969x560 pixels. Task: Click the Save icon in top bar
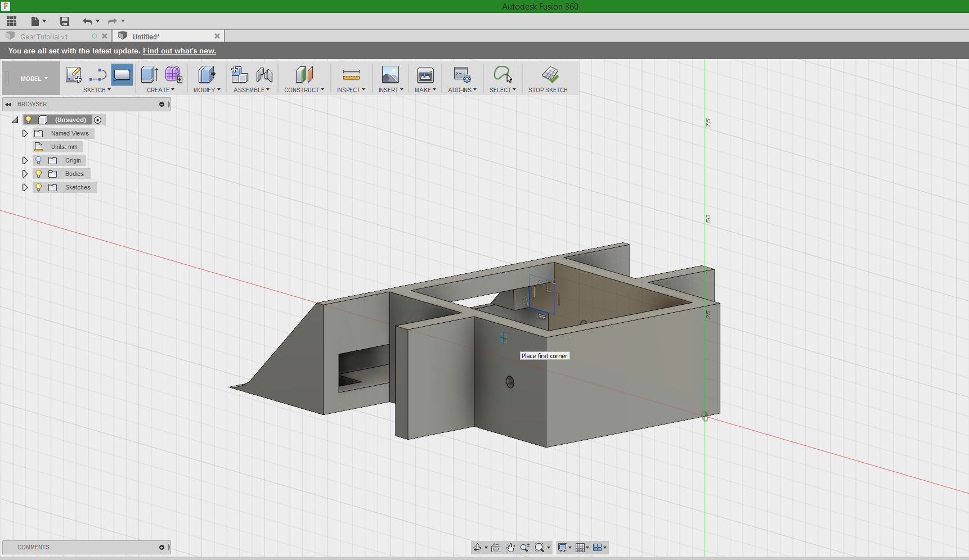click(x=65, y=21)
